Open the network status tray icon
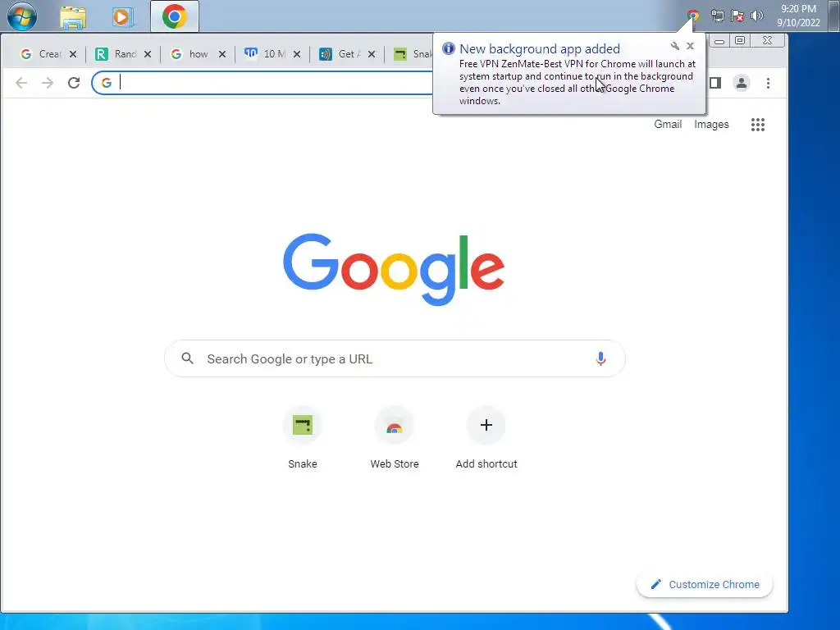 click(x=717, y=16)
